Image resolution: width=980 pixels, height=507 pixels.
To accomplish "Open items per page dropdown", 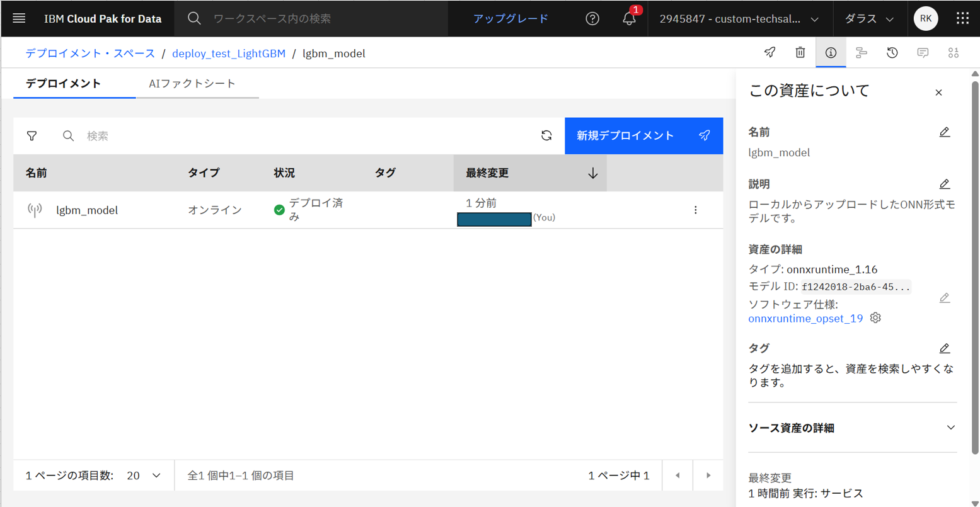I will click(x=144, y=476).
